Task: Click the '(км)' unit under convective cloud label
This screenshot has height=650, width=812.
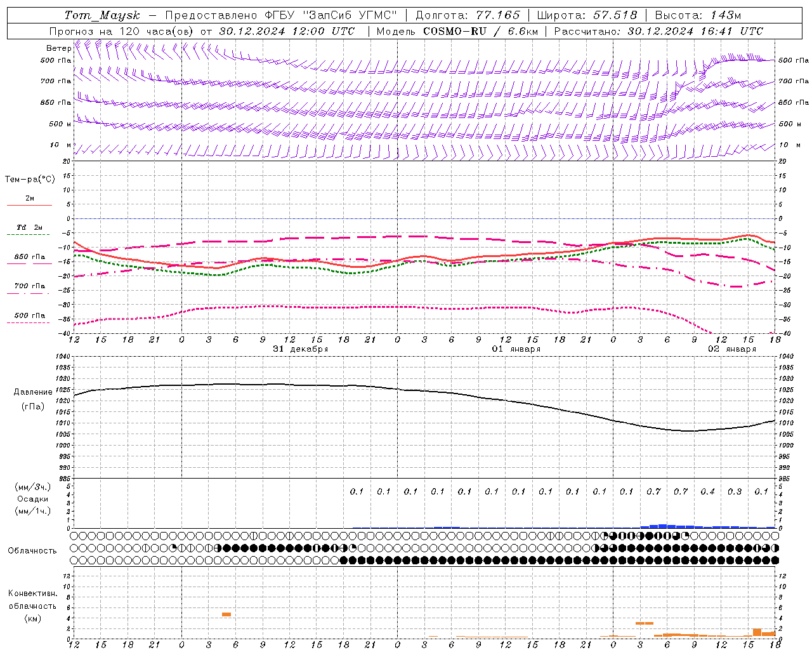Action: [x=33, y=618]
